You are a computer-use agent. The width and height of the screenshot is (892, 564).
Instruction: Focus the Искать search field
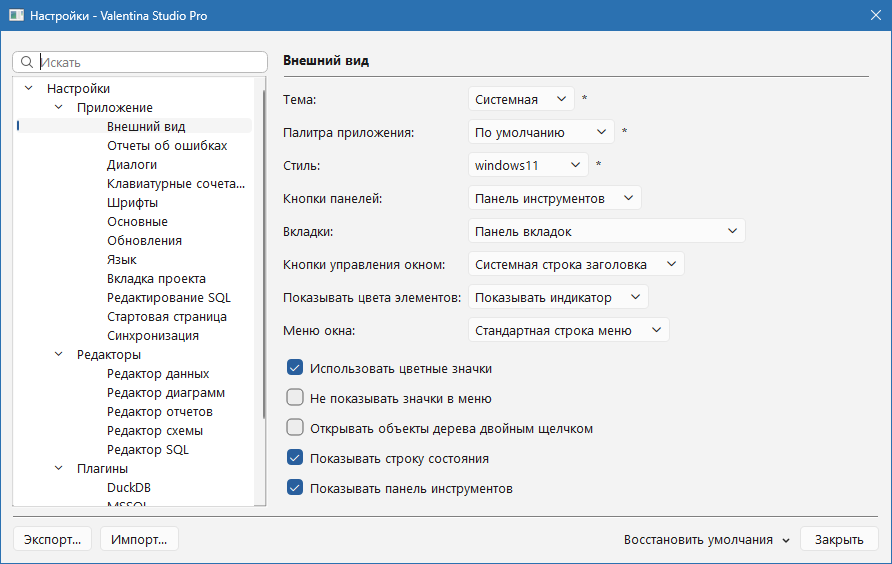coord(140,62)
